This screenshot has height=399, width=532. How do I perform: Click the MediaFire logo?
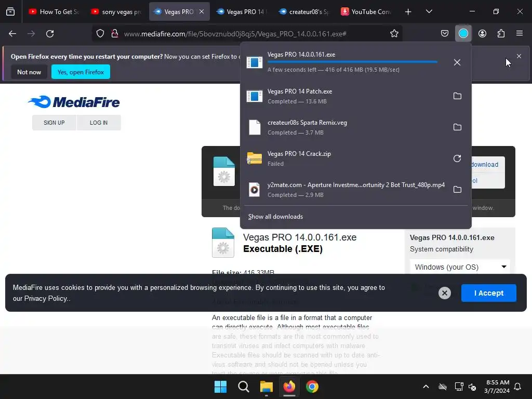pos(74,102)
